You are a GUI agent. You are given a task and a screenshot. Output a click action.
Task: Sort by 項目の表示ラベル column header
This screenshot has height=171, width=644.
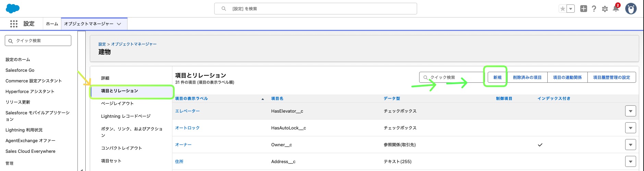pos(192,99)
